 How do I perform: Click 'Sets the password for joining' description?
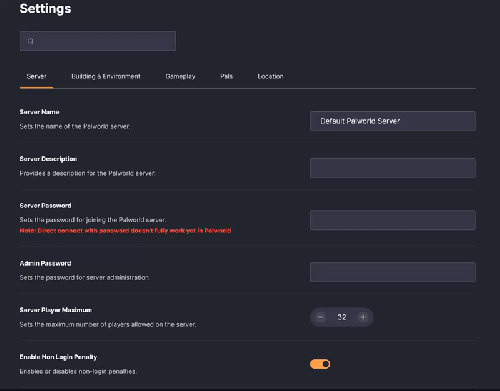pyautogui.click(x=93, y=220)
